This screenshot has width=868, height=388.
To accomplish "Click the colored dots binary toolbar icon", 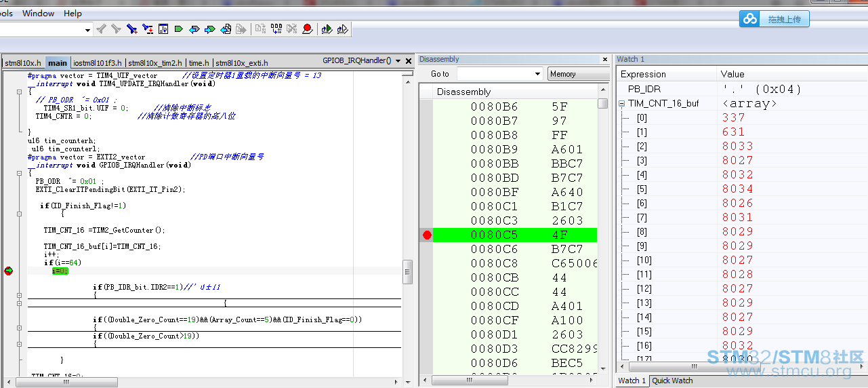I will 276,29.
